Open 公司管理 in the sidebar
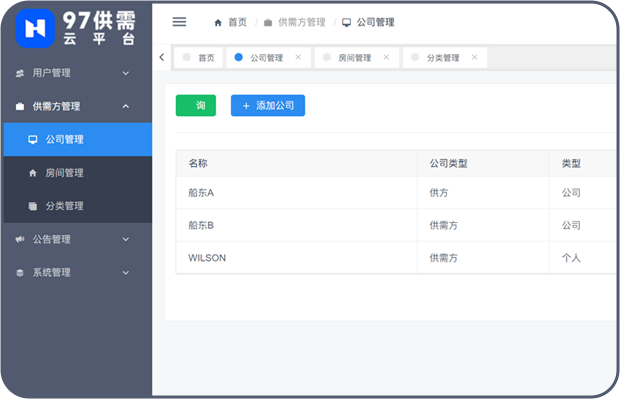Image resolution: width=620 pixels, height=399 pixels. click(x=78, y=140)
